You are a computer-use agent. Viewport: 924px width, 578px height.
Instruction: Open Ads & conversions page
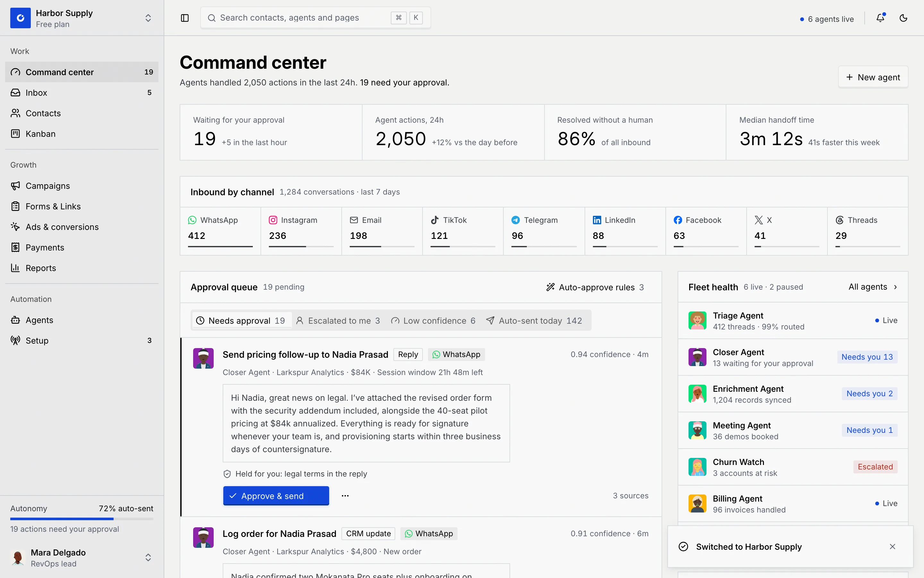click(82, 227)
